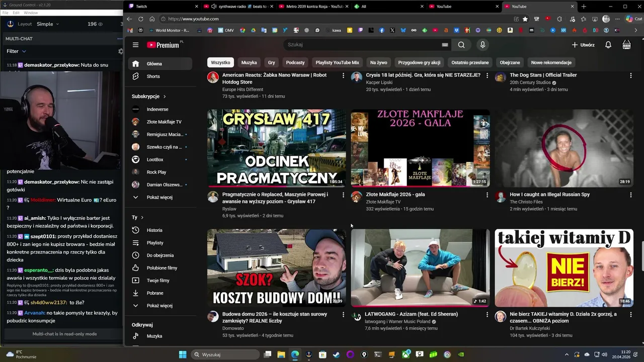Expand the bookmarks bar overflow chevron

click(635, 30)
